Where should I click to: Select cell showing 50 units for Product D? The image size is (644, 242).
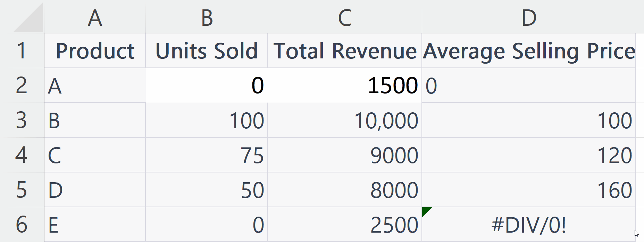[207, 190]
